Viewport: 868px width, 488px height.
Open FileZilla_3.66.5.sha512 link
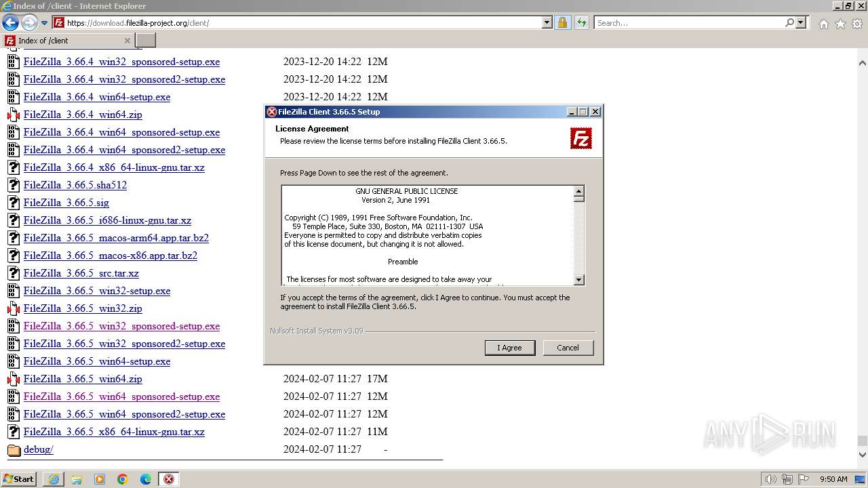(75, 185)
